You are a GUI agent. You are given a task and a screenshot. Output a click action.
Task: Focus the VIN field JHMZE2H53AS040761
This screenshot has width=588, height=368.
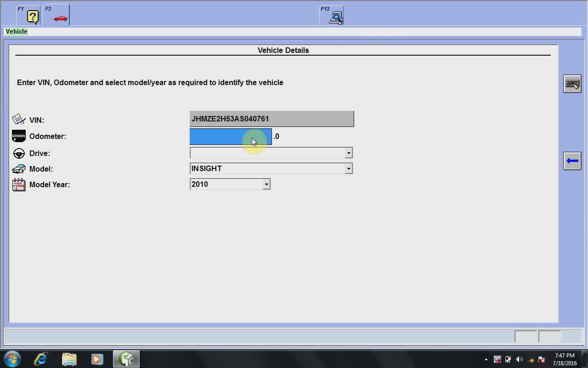tap(271, 119)
